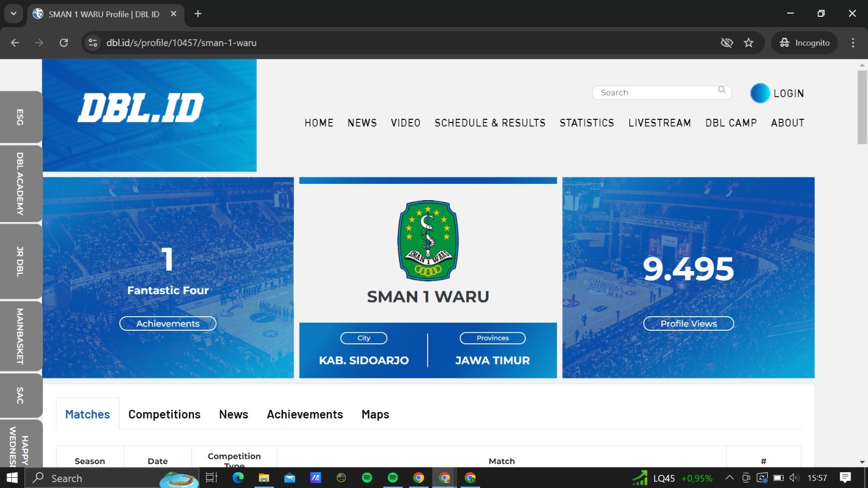Reload the page
Screen dimensions: 868x488
tap(63, 43)
